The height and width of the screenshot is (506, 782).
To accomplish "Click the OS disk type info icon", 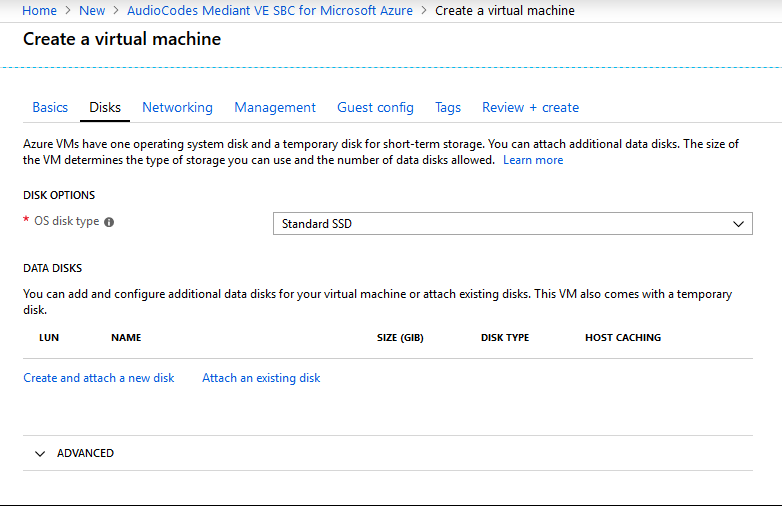I will tap(109, 222).
